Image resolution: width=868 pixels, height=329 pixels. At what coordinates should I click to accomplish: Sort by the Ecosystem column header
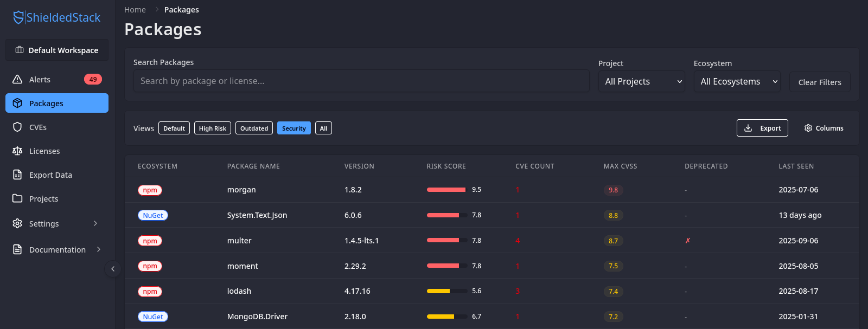[x=157, y=166]
